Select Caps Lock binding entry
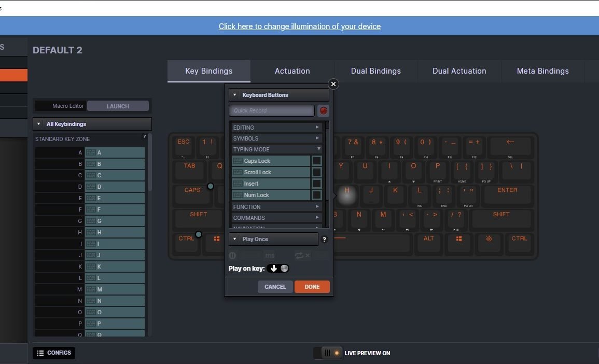 click(271, 161)
